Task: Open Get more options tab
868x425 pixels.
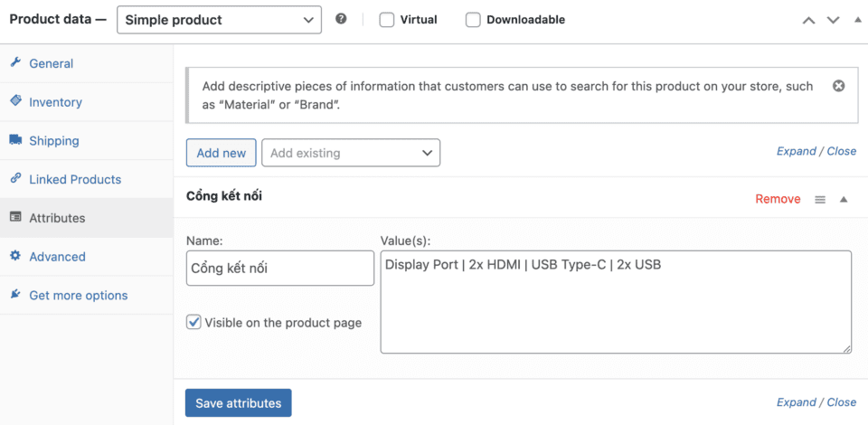Action: 87,296
